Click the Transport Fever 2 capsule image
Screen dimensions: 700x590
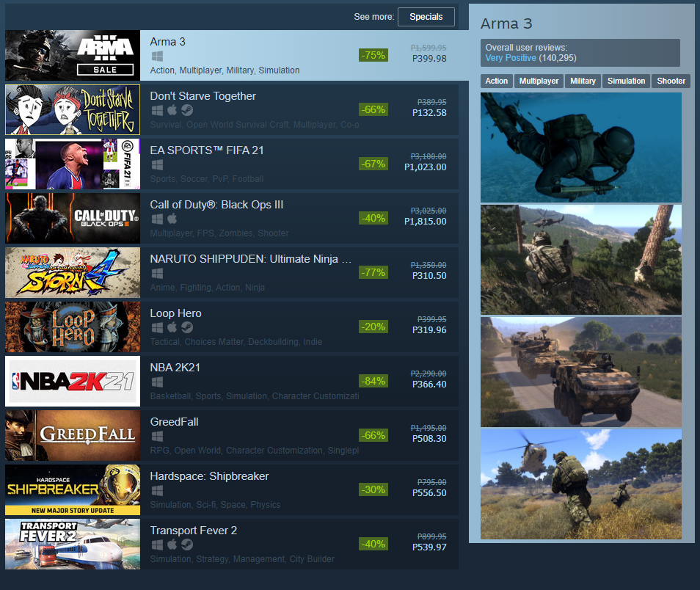[73, 544]
